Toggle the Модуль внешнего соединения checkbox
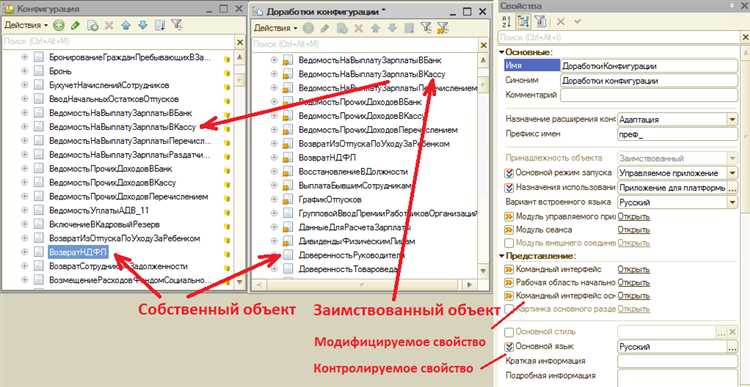The image size is (750, 387). (509, 243)
